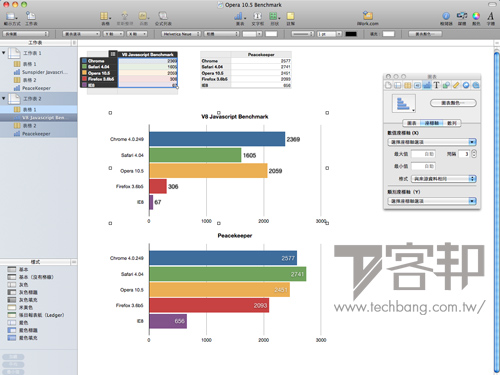Open the axis format (格式) dropdown
This screenshot has width=500, height=375.
[443, 179]
